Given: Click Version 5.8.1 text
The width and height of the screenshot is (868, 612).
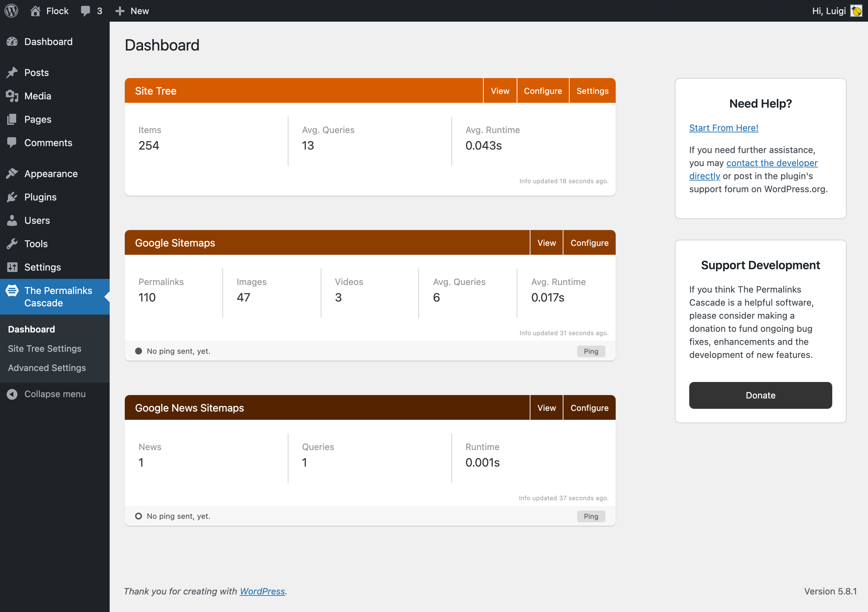Looking at the screenshot, I should click(x=830, y=591).
